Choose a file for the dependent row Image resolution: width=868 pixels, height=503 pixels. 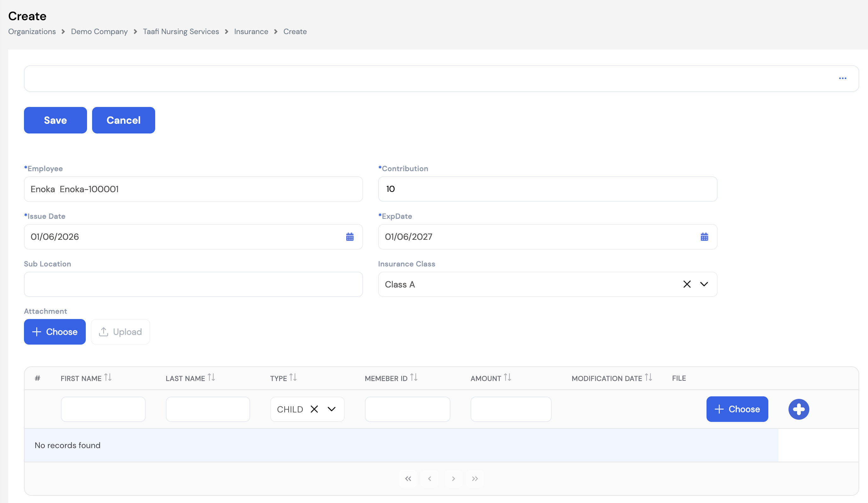pos(737,409)
